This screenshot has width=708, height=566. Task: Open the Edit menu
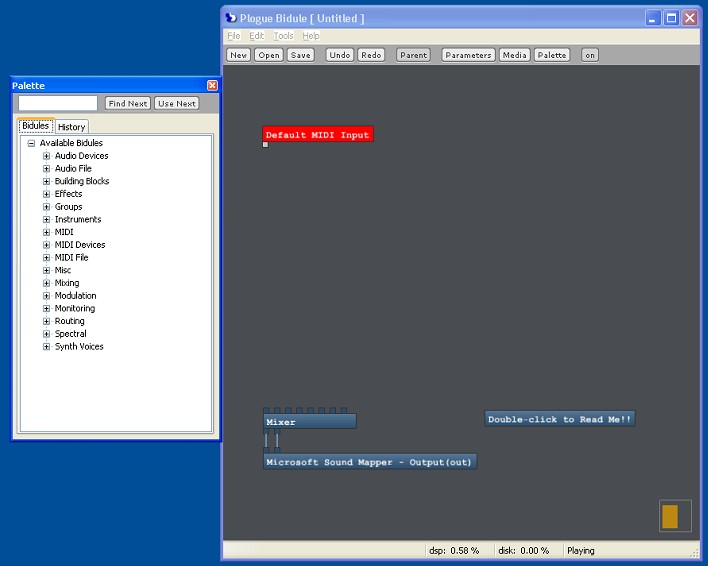(256, 36)
